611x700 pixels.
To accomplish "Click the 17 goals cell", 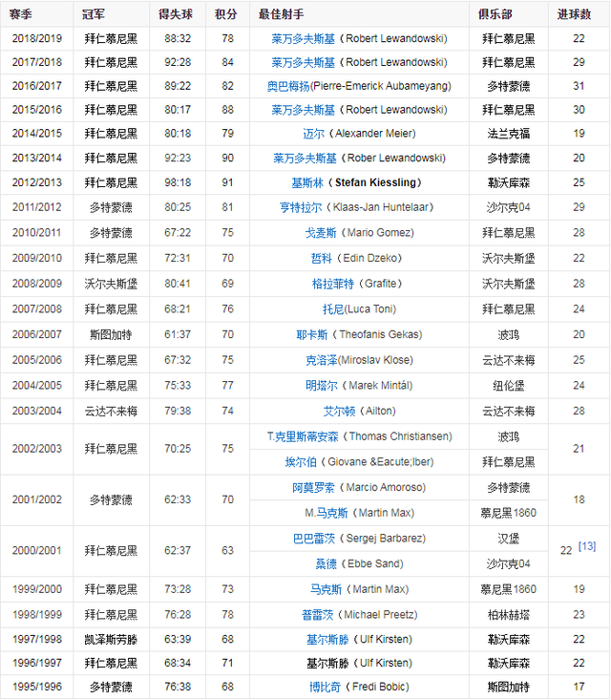I will (x=579, y=687).
